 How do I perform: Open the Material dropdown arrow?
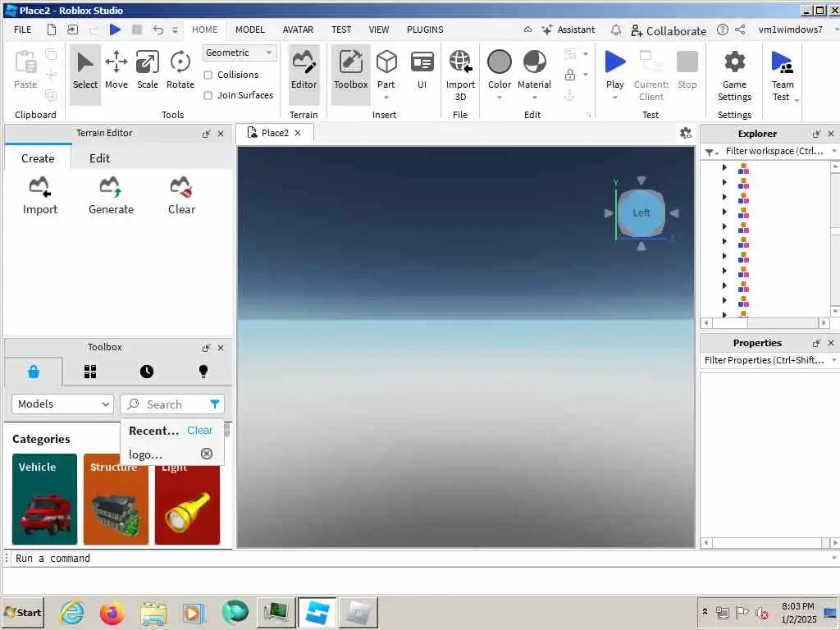pos(534,98)
